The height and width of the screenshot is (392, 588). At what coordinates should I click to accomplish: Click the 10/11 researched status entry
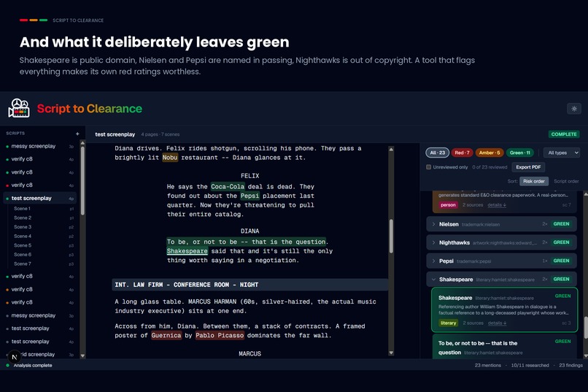[x=530, y=366]
